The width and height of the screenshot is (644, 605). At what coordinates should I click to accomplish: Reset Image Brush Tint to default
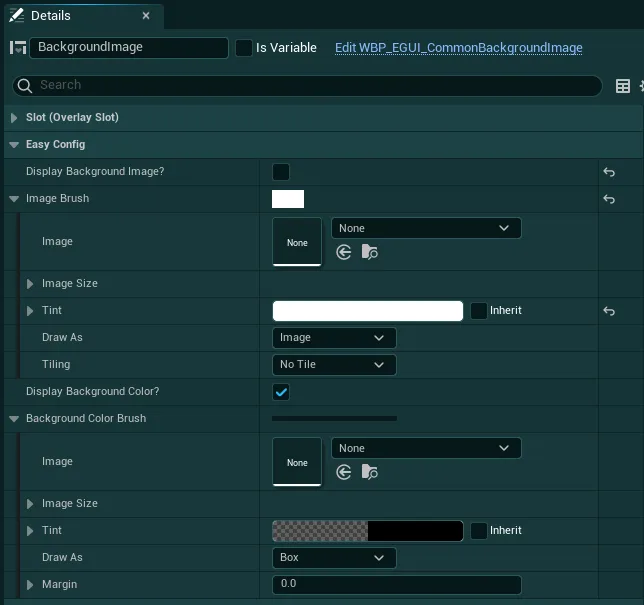[609, 311]
